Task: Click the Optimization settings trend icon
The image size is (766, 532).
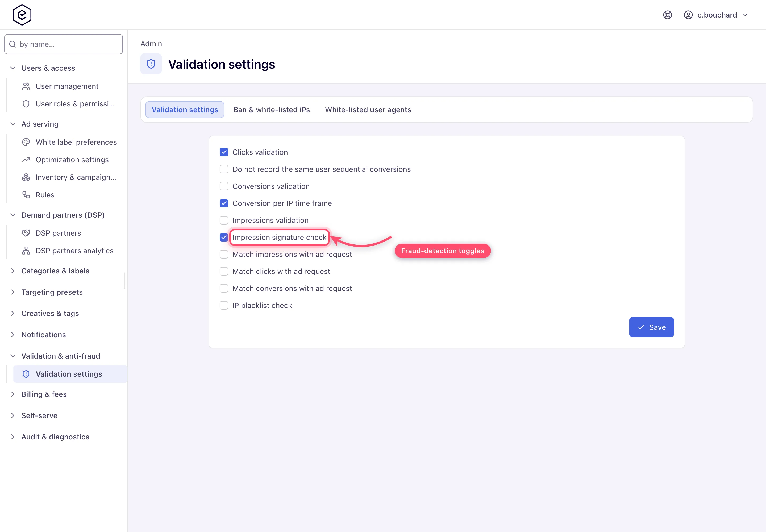Action: (26, 160)
